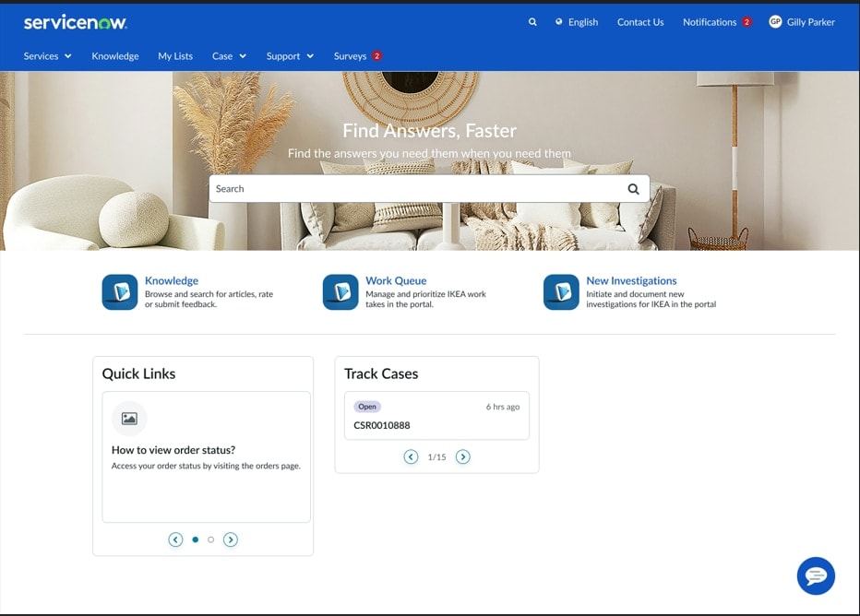860x616 pixels.
Task: Show previous tracked case
Action: pos(411,456)
